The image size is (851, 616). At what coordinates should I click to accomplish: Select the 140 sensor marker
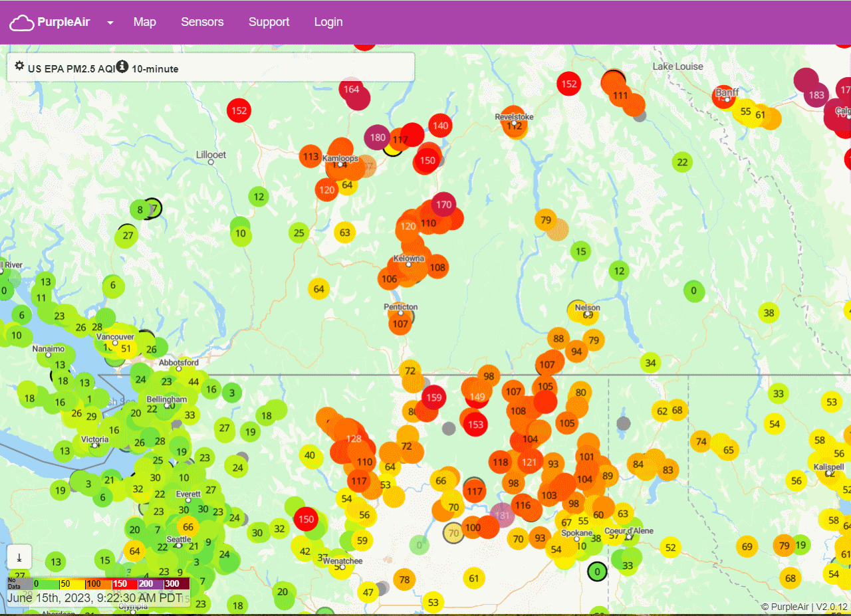[x=440, y=125]
